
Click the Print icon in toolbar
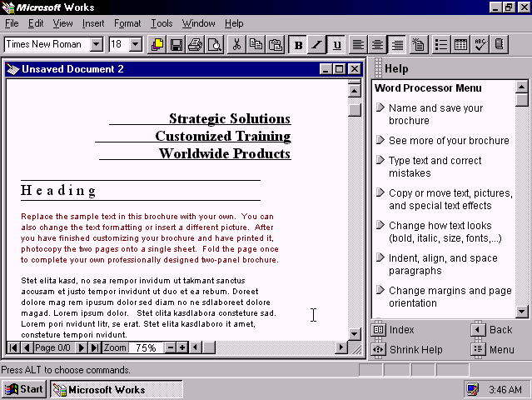pos(196,44)
